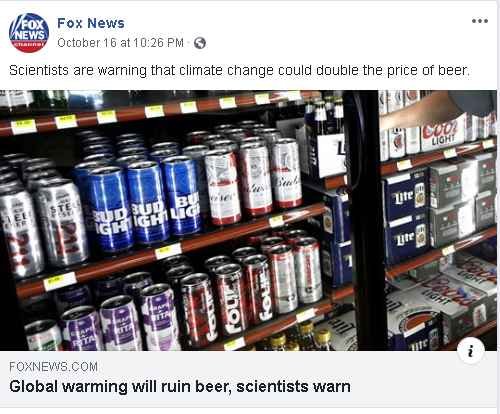Click the FOXNEWS.COM source domain
Image resolution: width=500 pixels, height=414 pixels.
tap(53, 367)
